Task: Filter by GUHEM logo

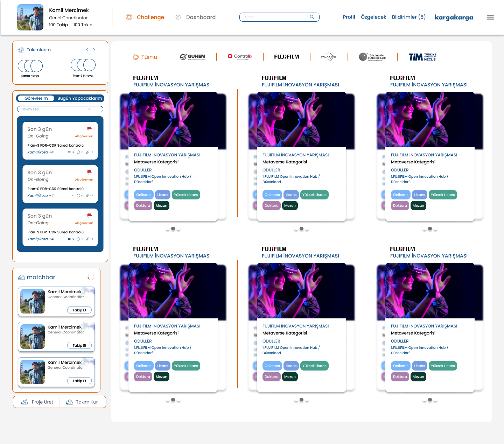Action: point(192,57)
